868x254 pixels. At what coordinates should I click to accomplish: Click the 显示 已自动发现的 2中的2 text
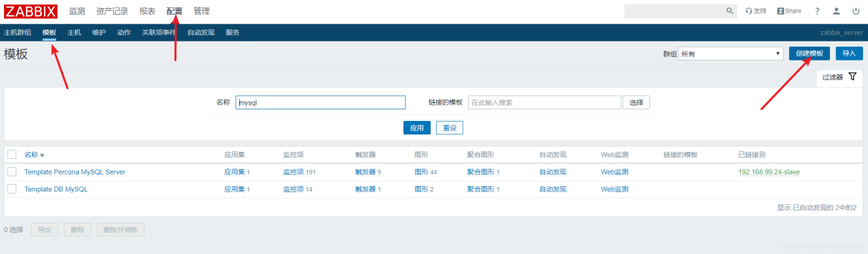(x=816, y=207)
